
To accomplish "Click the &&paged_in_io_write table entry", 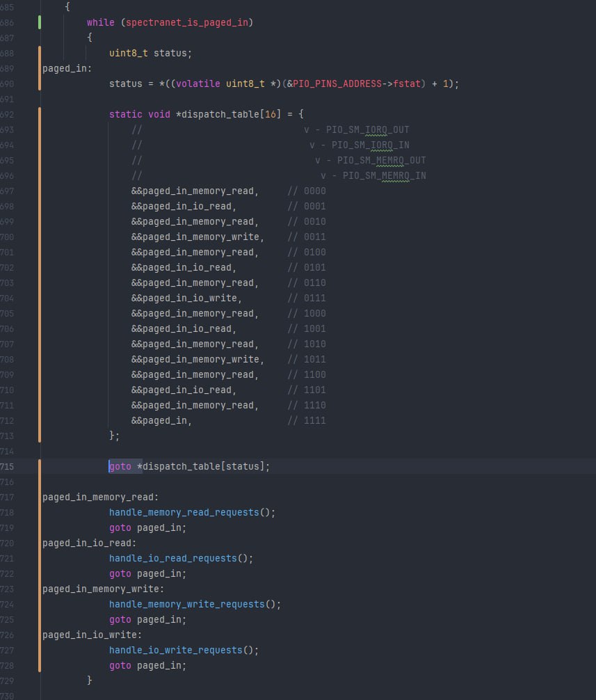I will coord(186,299).
